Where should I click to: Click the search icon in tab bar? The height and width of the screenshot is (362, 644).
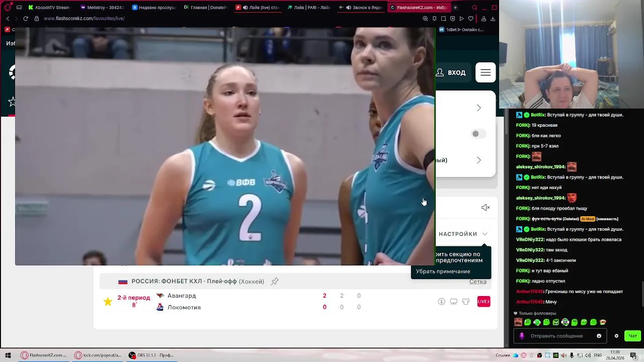click(x=475, y=8)
